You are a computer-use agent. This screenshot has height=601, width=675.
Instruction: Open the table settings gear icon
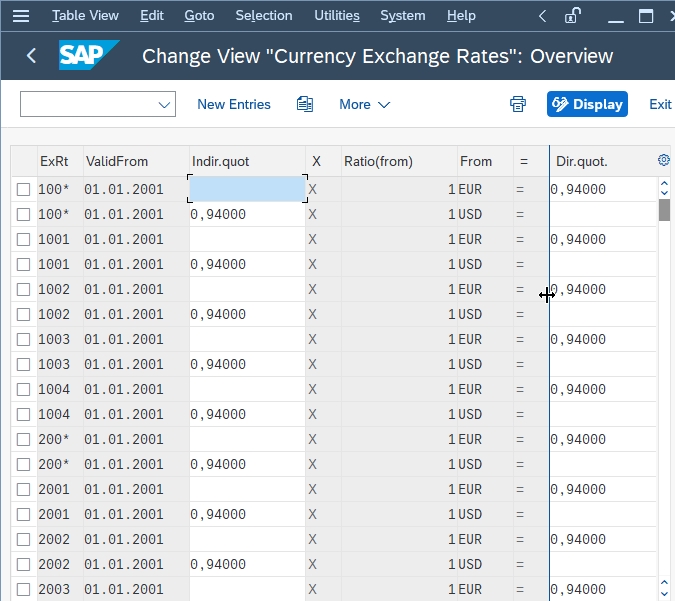coord(664,160)
